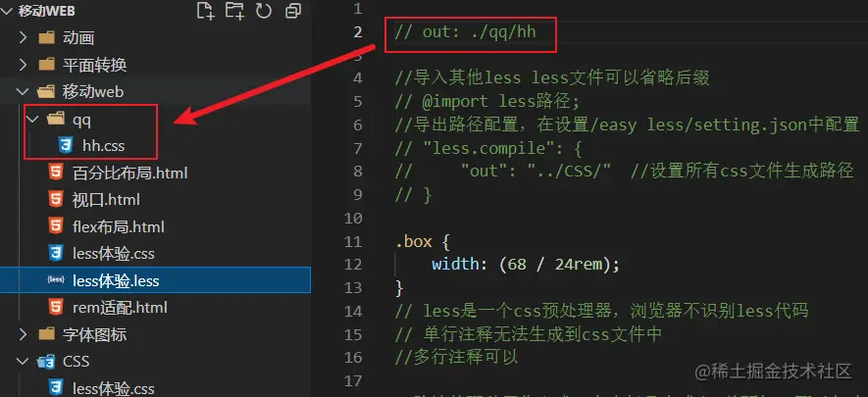Collapse the 移动WEB root section chevron
Screen dimensions: 868x397
coord(8,11)
